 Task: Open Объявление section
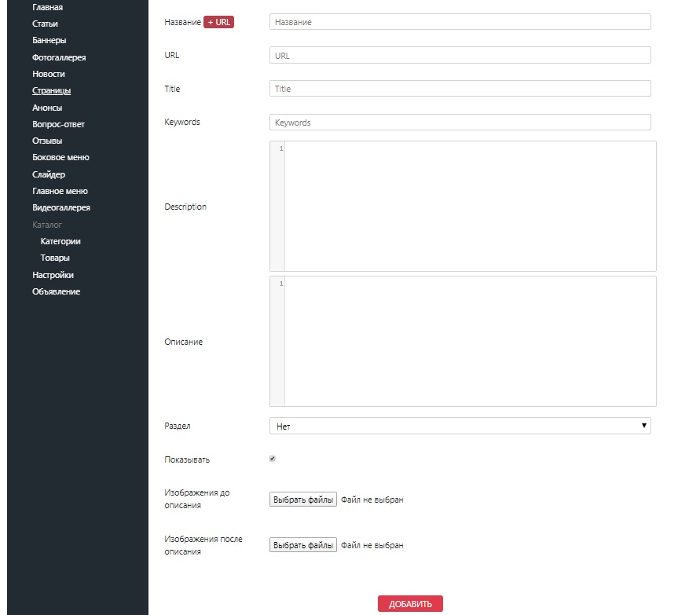(x=56, y=291)
